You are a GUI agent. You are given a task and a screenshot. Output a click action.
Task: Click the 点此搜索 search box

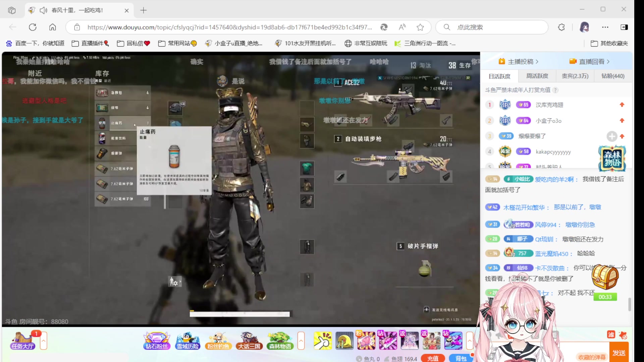[x=492, y=27]
